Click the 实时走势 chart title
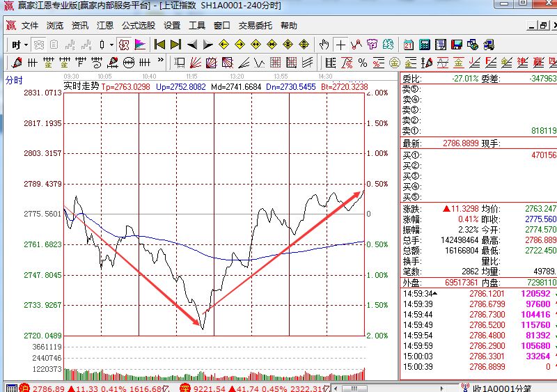 (81, 87)
